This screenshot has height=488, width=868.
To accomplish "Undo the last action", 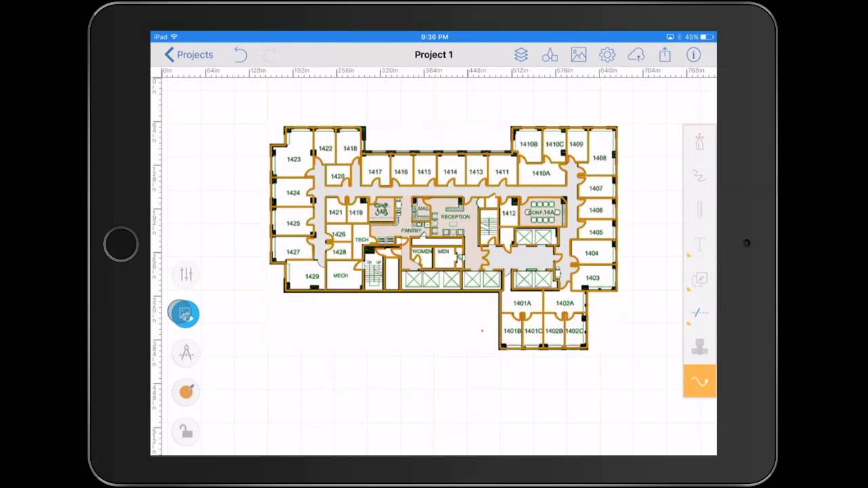I will coord(240,55).
